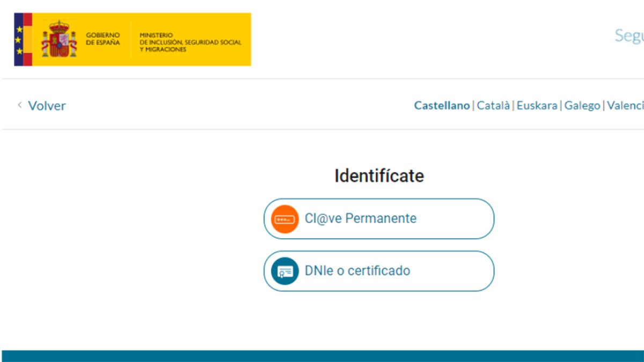Log in with Cl@ve Permanente text label
The image size is (644, 362).
point(360,219)
